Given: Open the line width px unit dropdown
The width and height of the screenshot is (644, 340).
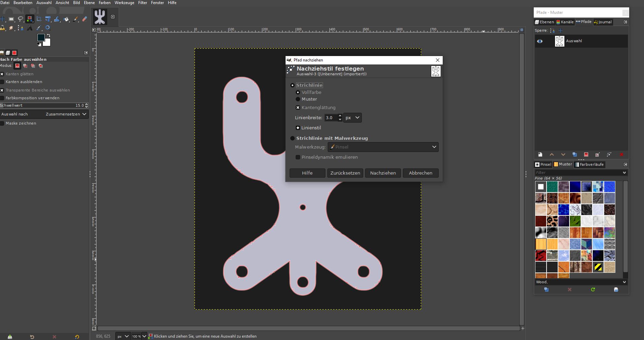Looking at the screenshot, I should [352, 118].
